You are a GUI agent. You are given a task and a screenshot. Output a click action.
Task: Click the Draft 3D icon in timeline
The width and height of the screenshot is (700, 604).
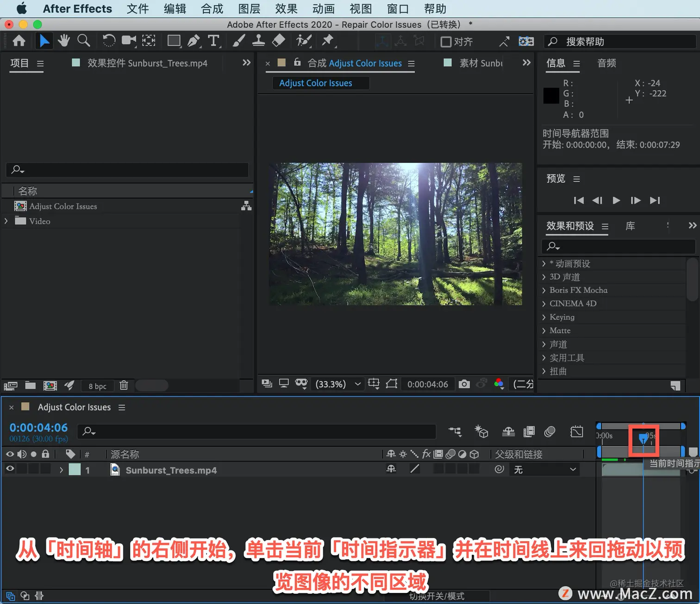(x=481, y=431)
